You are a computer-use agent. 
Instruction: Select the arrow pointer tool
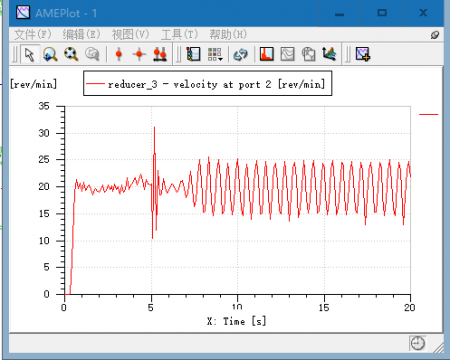(30, 54)
